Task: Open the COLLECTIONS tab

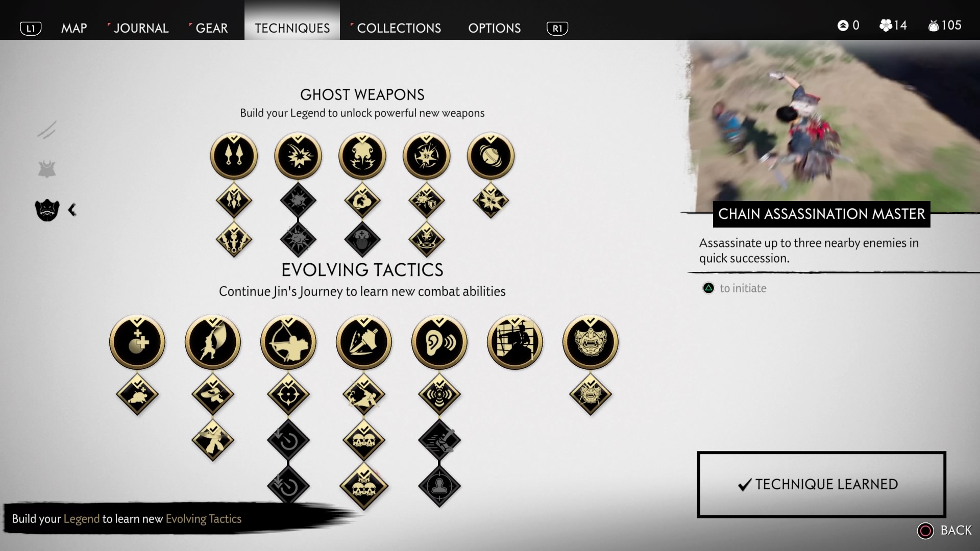Action: pyautogui.click(x=399, y=28)
